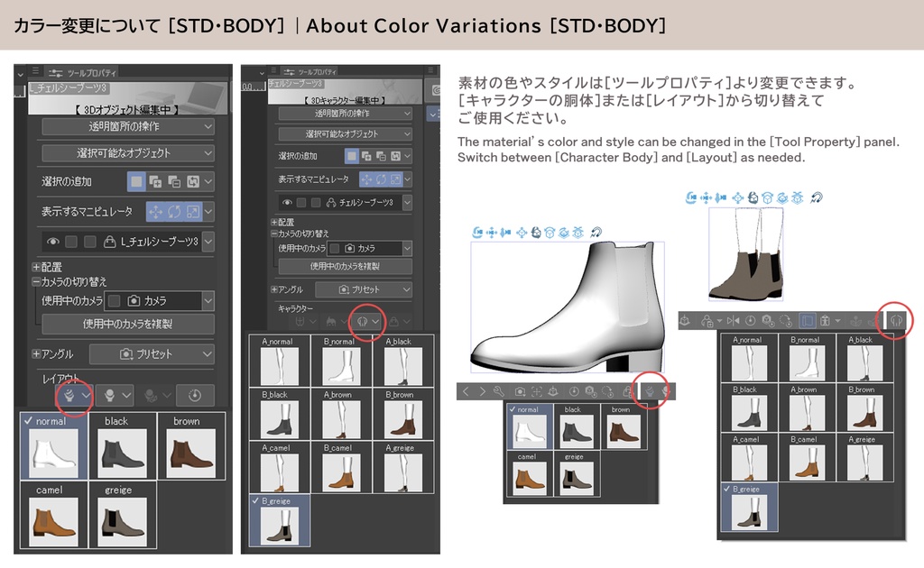Open the wrench tool settings icon on the object launcher
924x568 pixels.
tap(498, 389)
